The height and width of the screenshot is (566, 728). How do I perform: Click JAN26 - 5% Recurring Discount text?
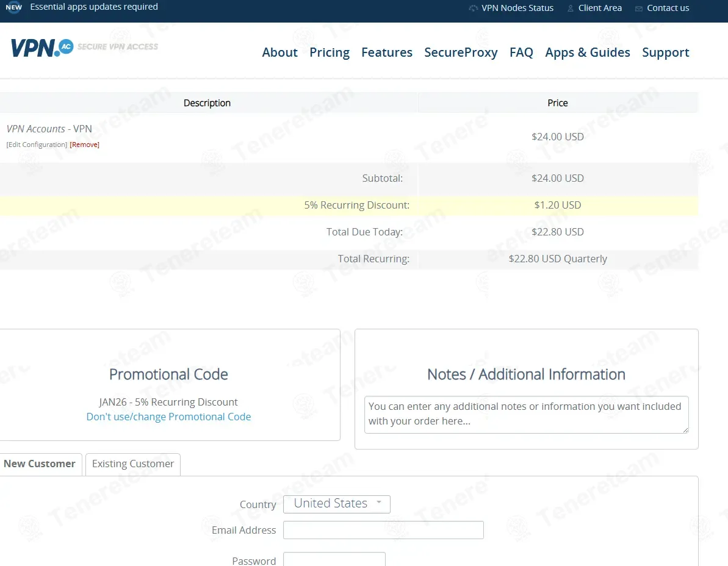(168, 402)
